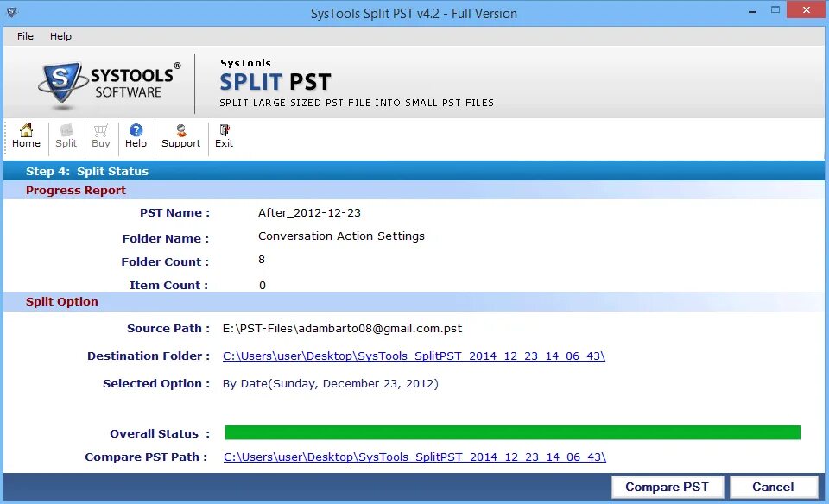
Task: Select folder name Conversation Action Settings
Action: click(341, 236)
